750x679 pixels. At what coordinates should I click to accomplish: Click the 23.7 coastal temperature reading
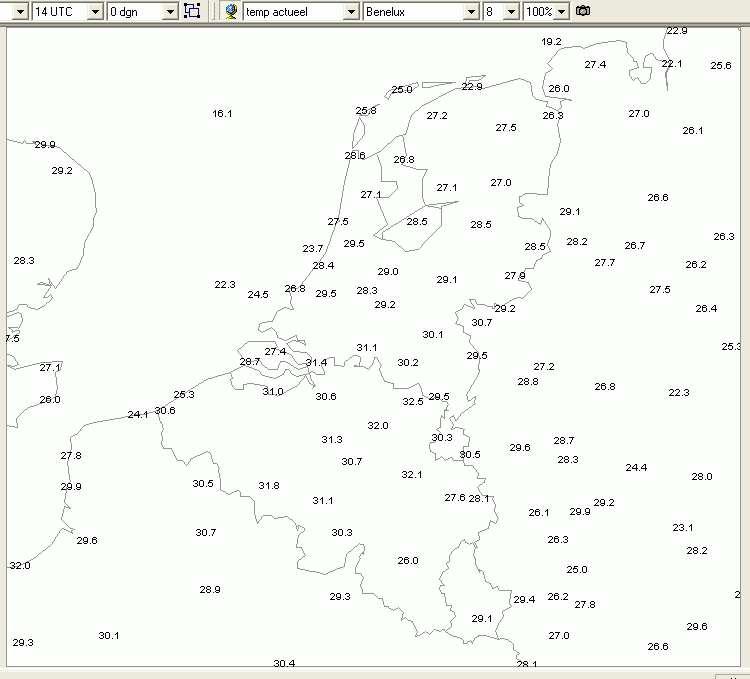click(313, 249)
